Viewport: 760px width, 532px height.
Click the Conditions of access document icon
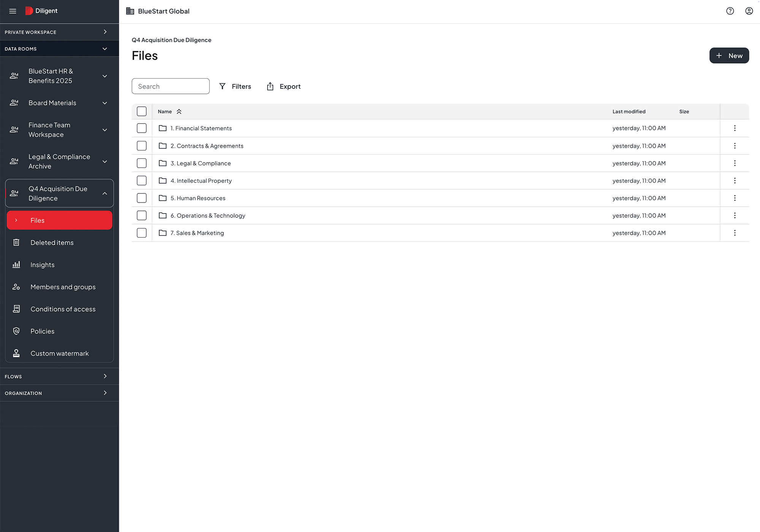click(16, 309)
